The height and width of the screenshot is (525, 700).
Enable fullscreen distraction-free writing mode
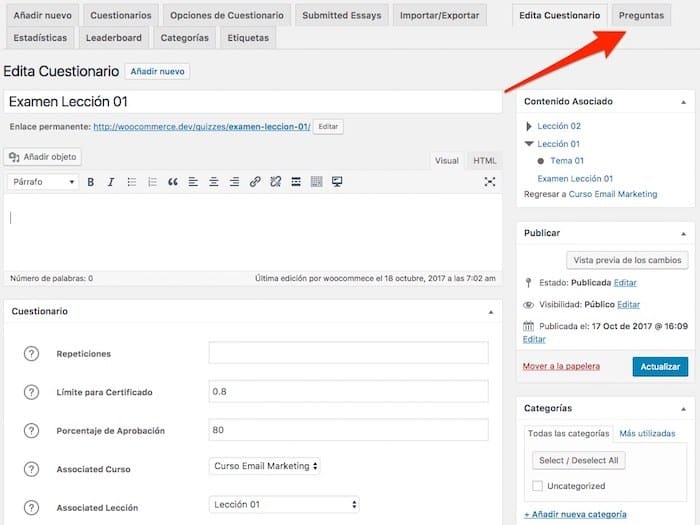[x=489, y=182]
